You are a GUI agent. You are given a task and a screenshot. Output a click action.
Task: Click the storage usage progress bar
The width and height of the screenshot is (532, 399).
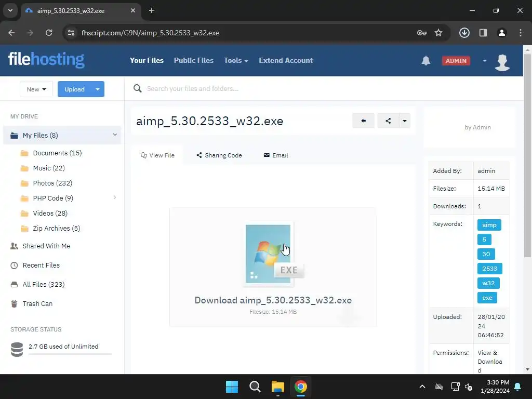tap(70, 354)
